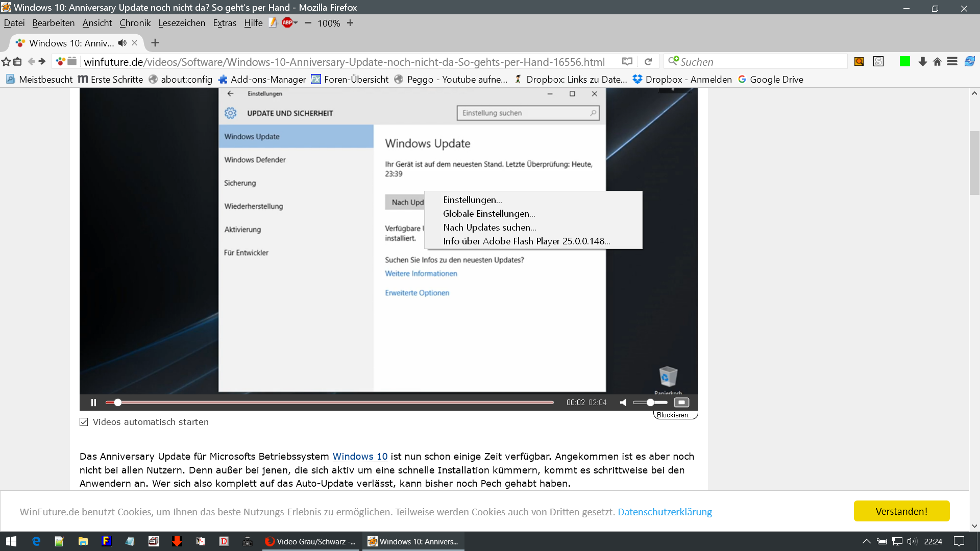
Task: Expand the Adblock Plus dropdown arrow
Action: click(x=296, y=23)
